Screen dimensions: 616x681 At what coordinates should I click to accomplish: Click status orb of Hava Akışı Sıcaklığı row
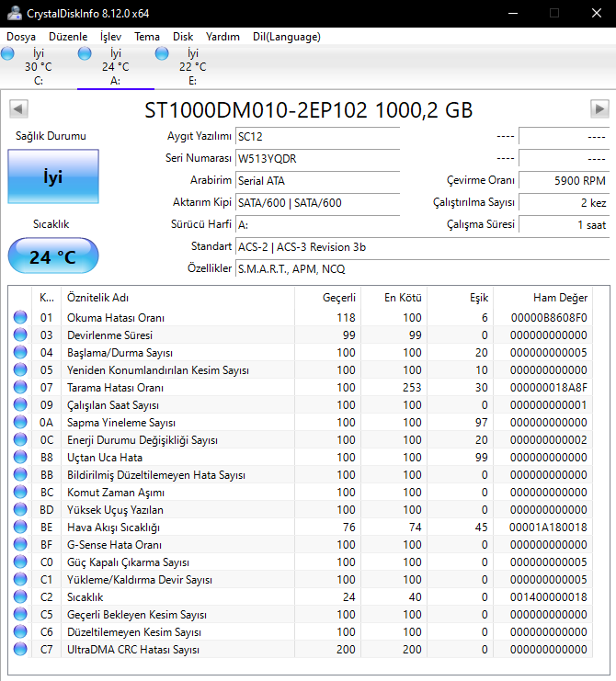(20, 527)
